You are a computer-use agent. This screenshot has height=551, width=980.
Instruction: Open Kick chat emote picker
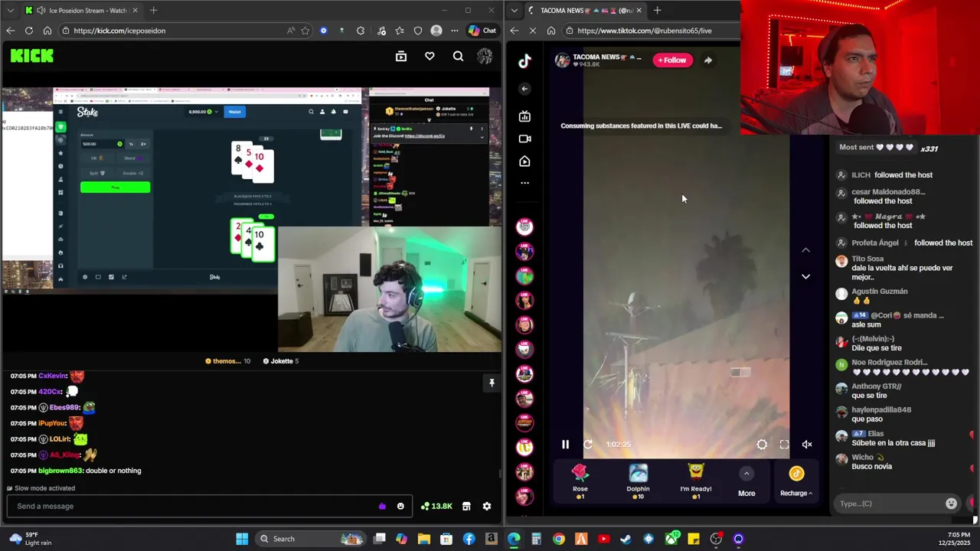[400, 506]
